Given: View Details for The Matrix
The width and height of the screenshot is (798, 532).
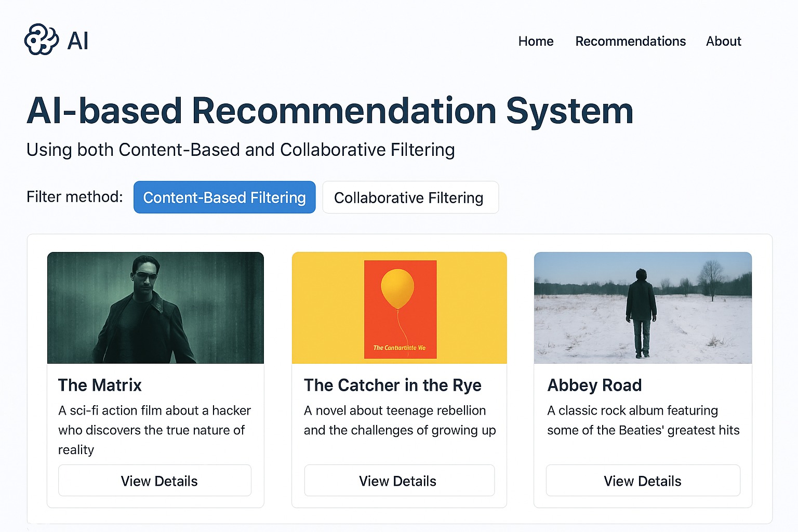Looking at the screenshot, I should click(155, 481).
